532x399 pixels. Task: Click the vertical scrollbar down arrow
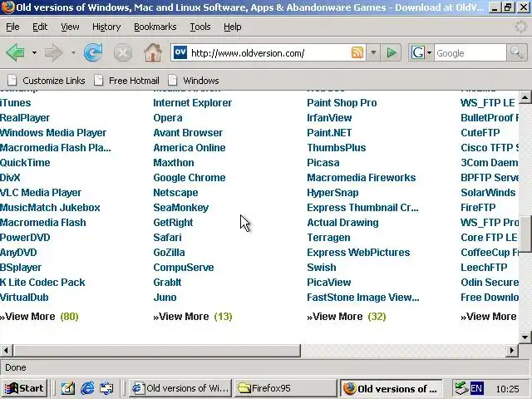coord(525,337)
